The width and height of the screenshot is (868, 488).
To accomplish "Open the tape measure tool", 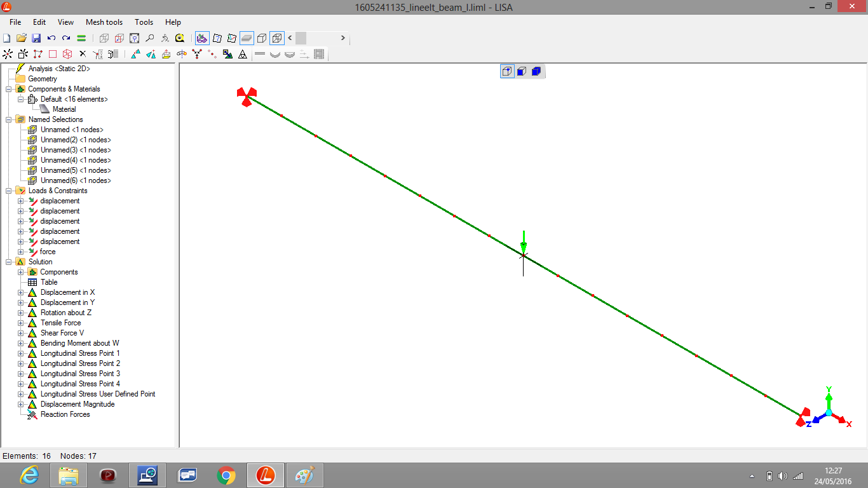I will click(x=180, y=38).
